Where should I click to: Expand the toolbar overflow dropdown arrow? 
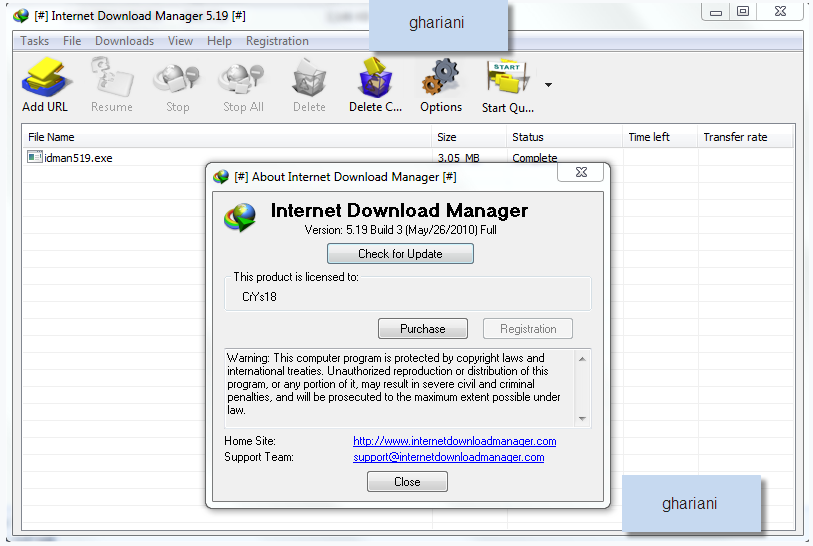tap(548, 85)
